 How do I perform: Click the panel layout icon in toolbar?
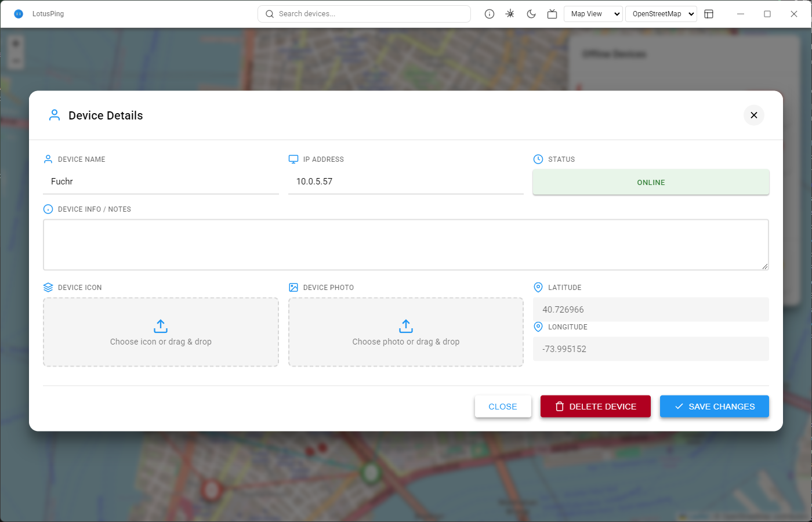click(x=709, y=14)
